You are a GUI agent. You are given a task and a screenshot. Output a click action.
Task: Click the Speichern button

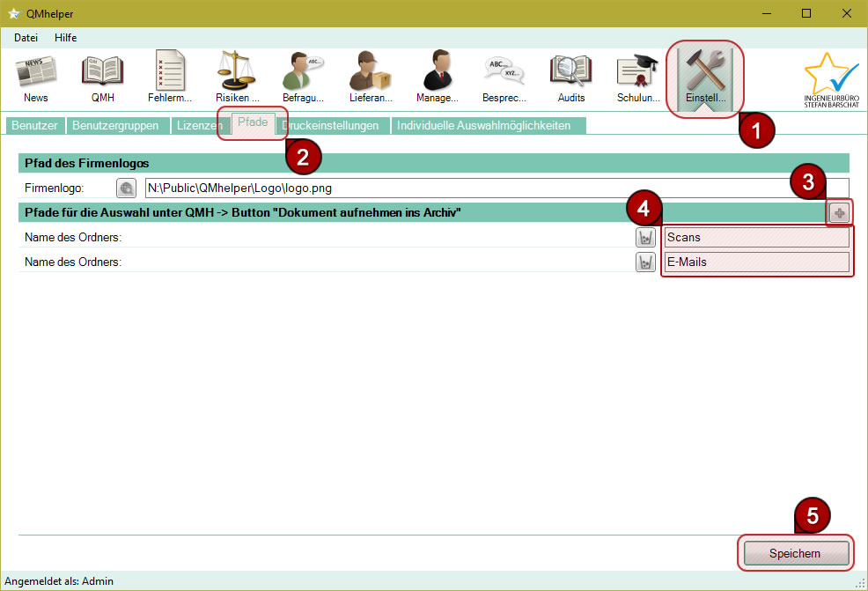795,553
